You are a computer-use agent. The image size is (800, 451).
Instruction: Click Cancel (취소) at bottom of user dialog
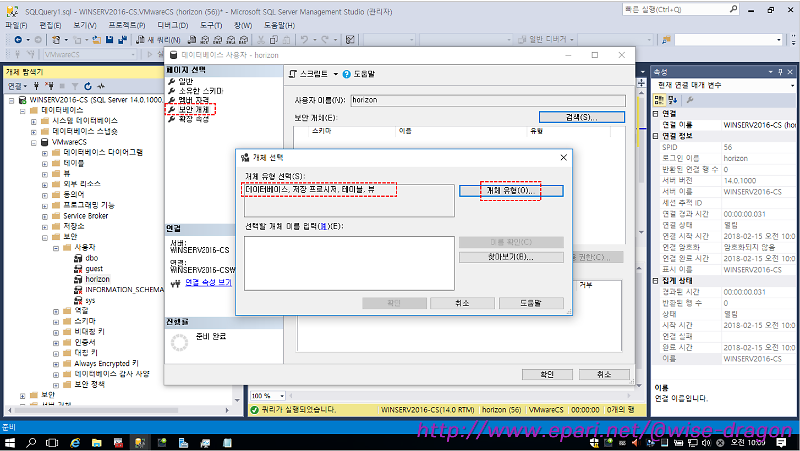click(x=604, y=374)
